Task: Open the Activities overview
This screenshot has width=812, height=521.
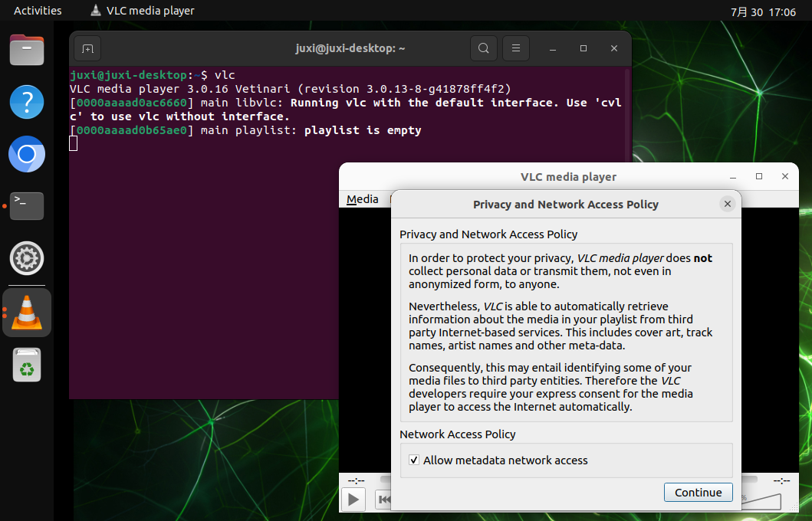Action: point(38,11)
